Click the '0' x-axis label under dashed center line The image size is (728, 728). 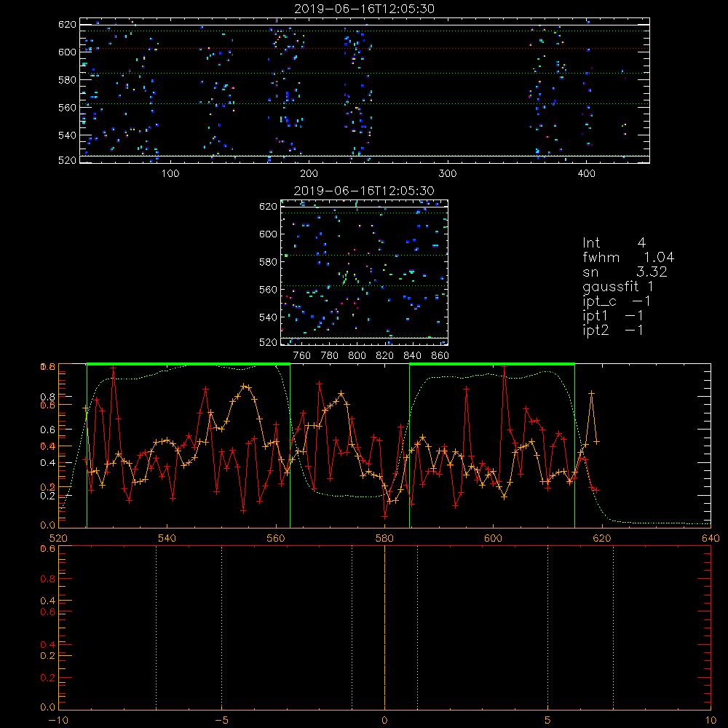pyautogui.click(x=384, y=721)
